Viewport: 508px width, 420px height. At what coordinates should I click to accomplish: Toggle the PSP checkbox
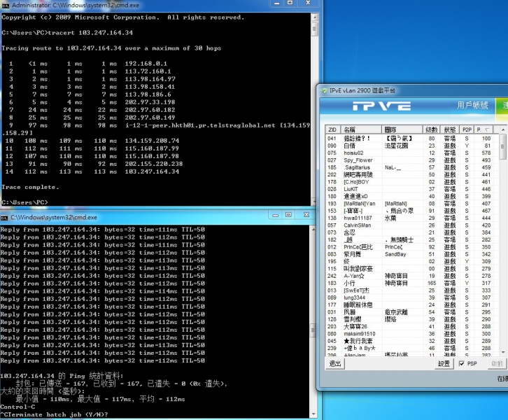(462, 363)
